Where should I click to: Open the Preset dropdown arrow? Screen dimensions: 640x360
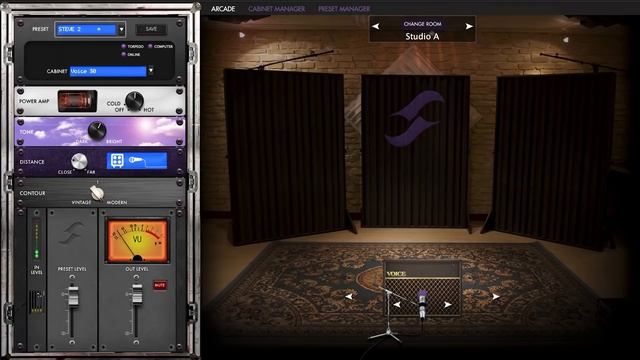[x=121, y=29]
